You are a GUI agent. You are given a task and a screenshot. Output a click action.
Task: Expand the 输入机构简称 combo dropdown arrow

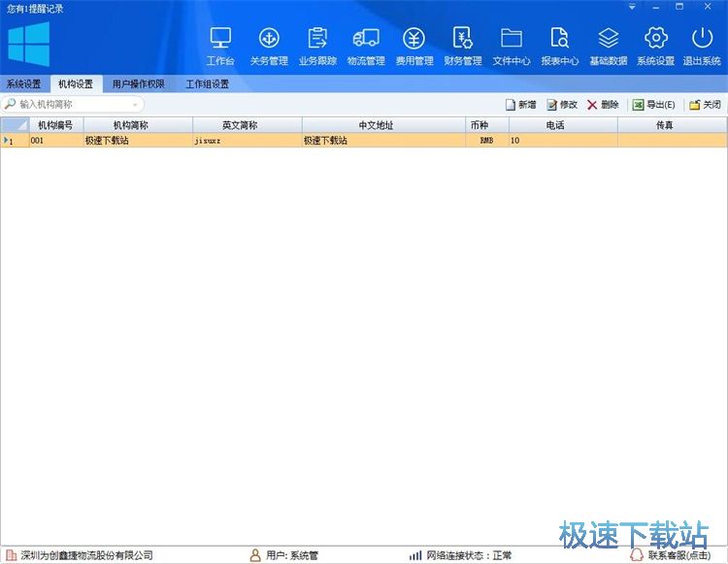[x=135, y=105]
